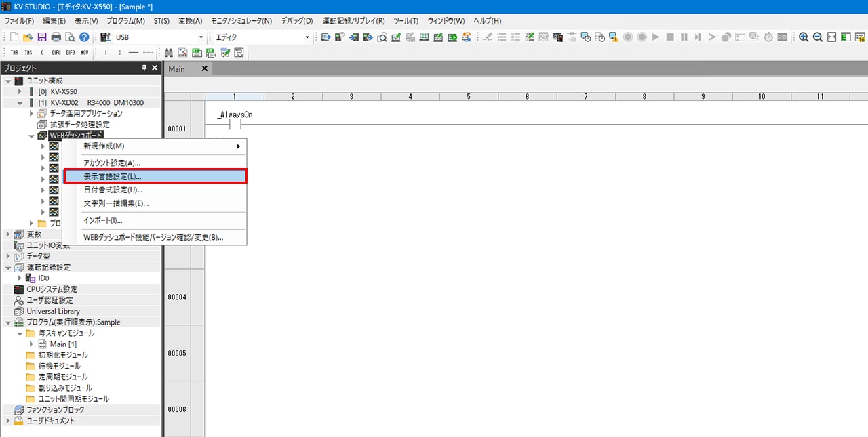The height and width of the screenshot is (437, 868).
Task: Click the binoculars search icon
Action: coord(169,53)
